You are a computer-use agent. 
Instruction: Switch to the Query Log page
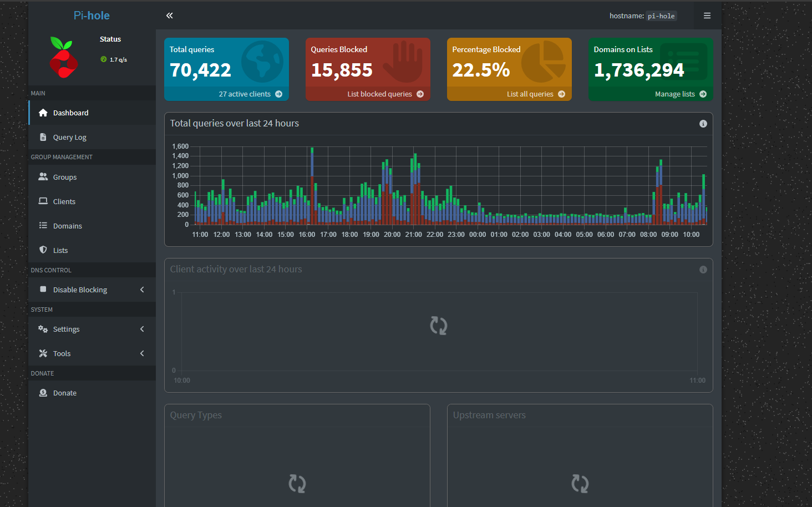69,136
